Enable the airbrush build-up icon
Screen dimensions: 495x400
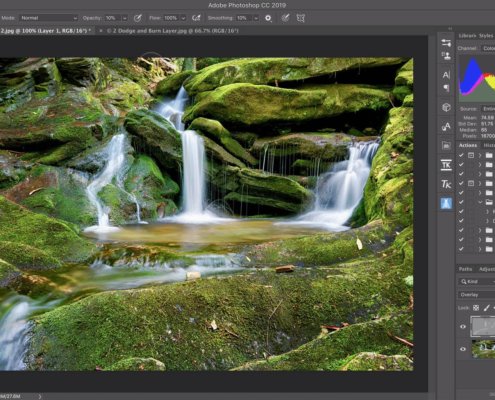196,18
